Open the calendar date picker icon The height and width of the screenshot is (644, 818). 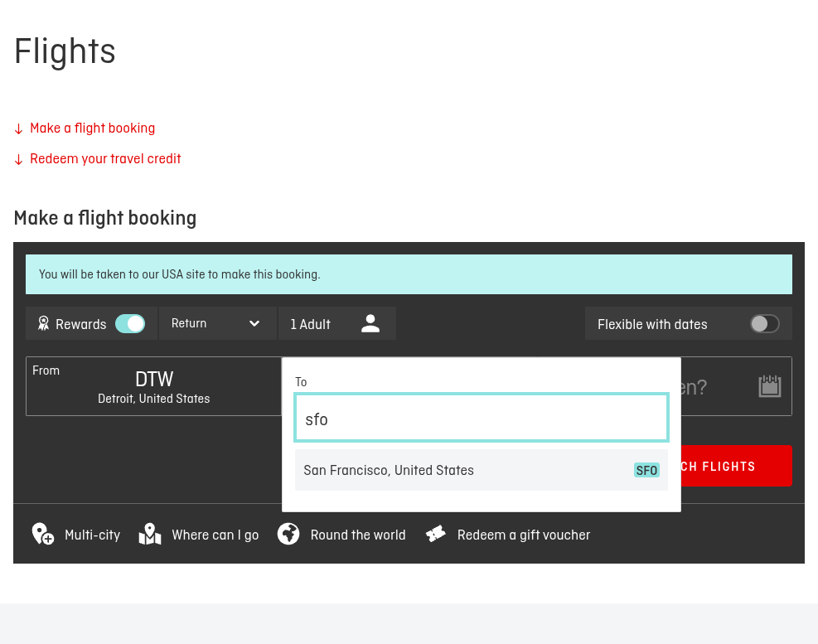[769, 386]
